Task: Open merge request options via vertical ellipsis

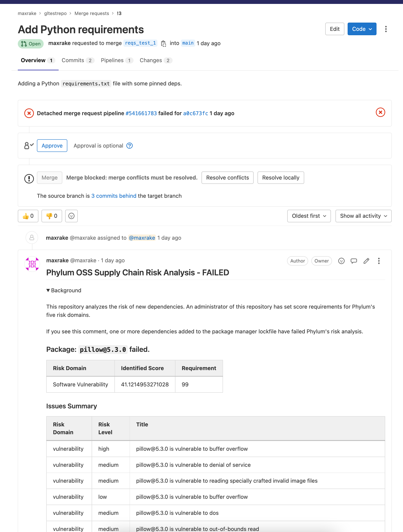Action: pos(386,29)
